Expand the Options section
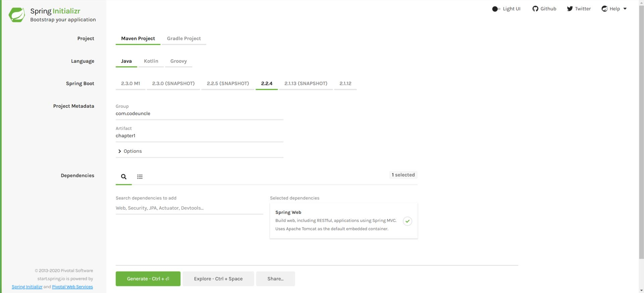This screenshot has height=293, width=644. coord(129,151)
